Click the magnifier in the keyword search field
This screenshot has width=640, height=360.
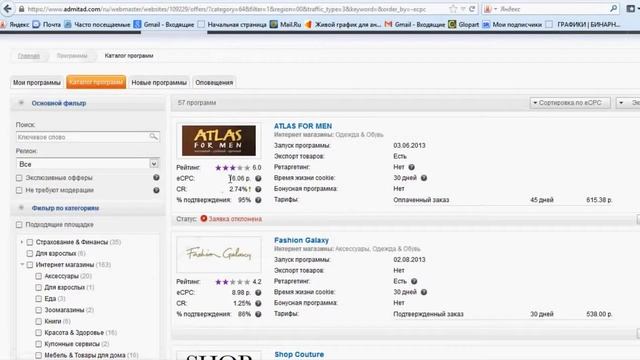(153, 137)
